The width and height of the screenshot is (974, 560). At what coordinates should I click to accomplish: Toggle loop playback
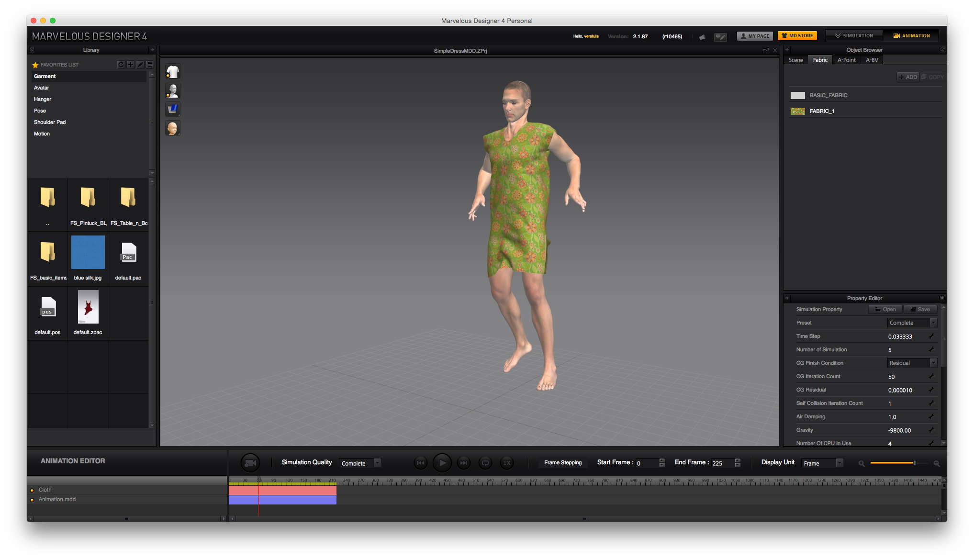(485, 463)
